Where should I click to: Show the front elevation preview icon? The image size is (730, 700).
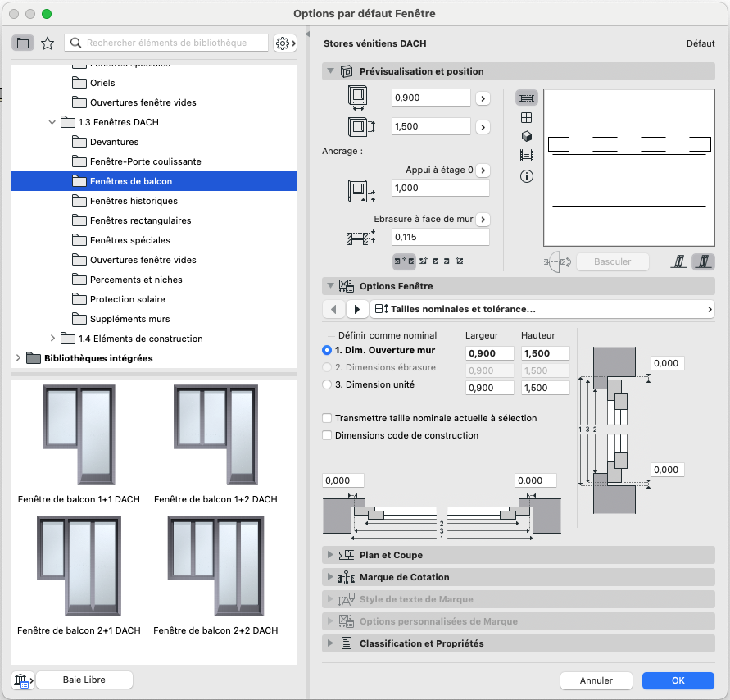(527, 117)
